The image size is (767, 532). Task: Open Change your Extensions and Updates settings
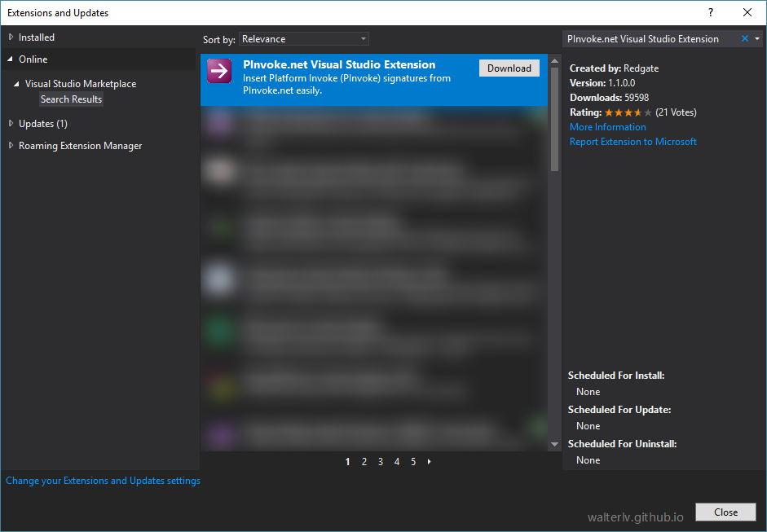pos(103,481)
